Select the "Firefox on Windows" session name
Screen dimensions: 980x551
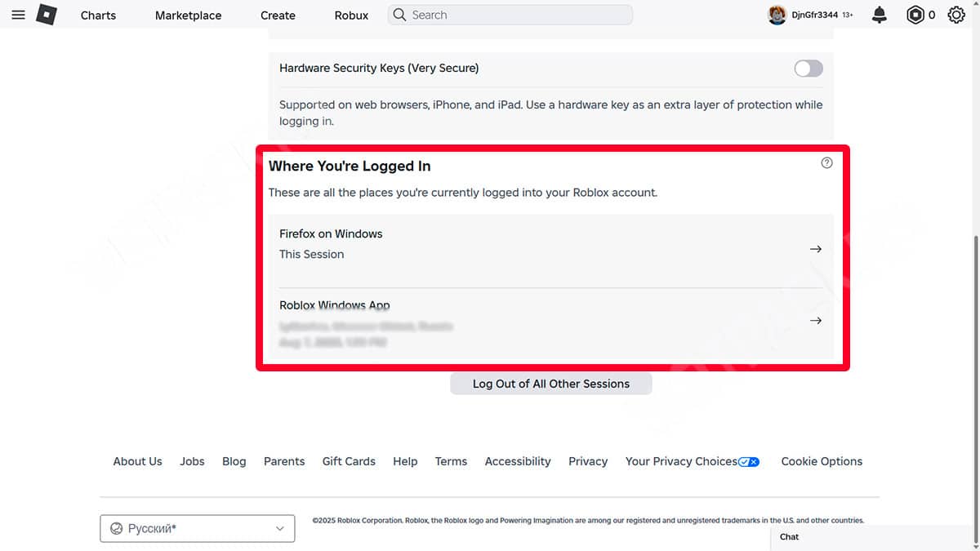pos(331,233)
